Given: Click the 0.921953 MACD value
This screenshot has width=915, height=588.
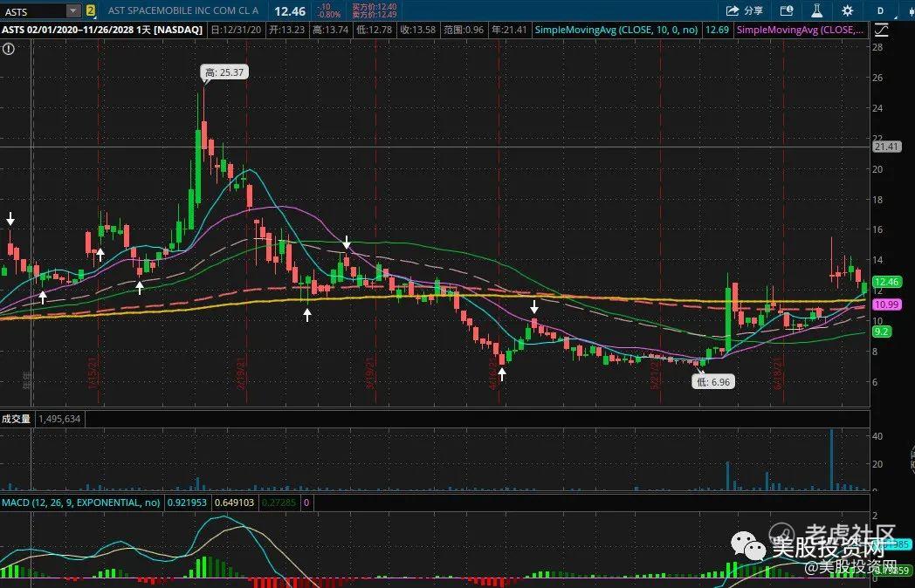Looking at the screenshot, I should point(188,503).
